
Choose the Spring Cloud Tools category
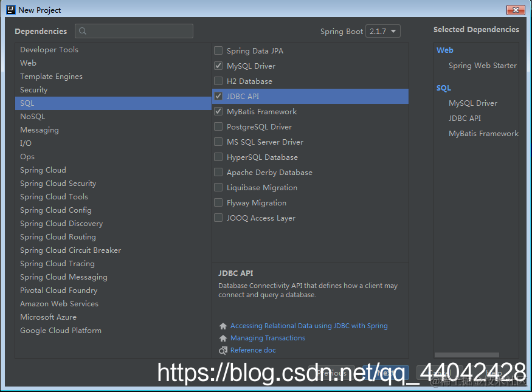pos(113,197)
